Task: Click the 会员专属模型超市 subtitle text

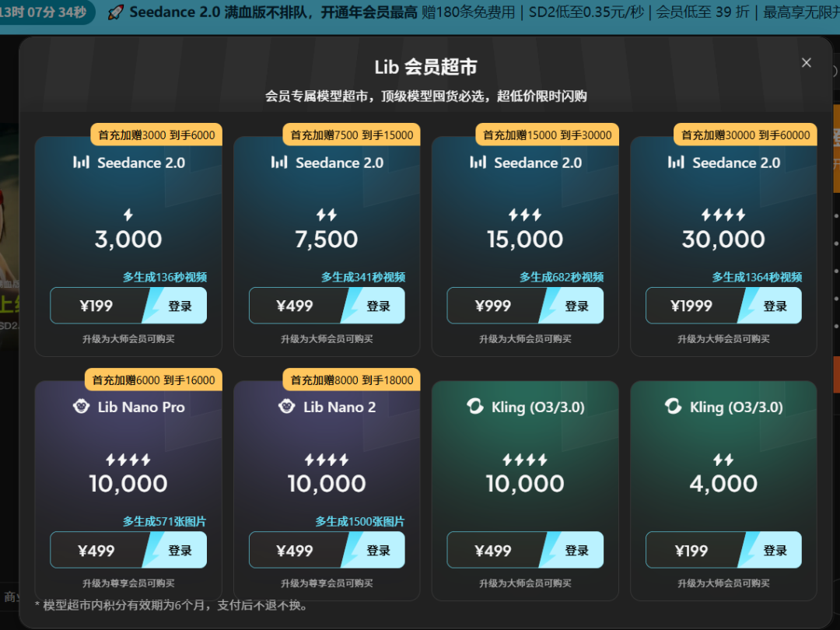Action: (x=426, y=96)
